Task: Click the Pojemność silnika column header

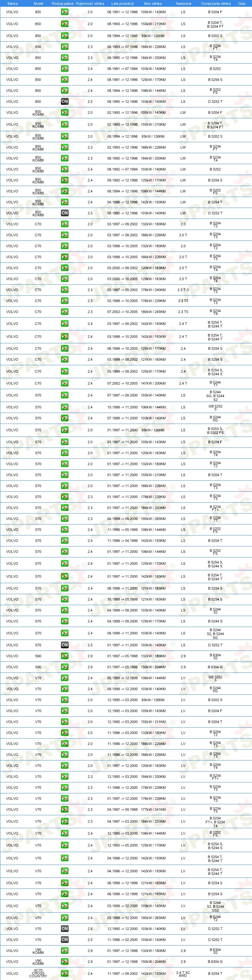Action: [x=90, y=4]
